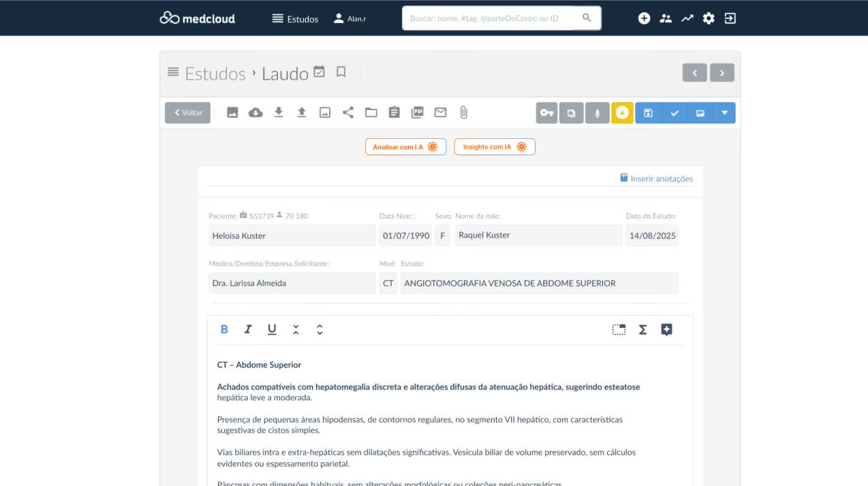Click the patient ID 553739 text
This screenshot has width=868, height=486.
pos(262,216)
